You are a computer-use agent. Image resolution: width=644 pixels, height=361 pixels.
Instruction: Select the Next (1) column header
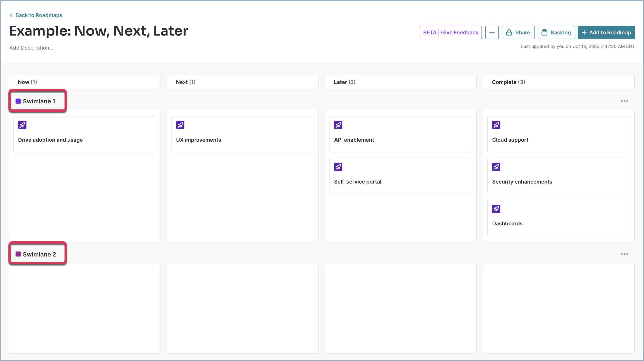[x=242, y=82]
